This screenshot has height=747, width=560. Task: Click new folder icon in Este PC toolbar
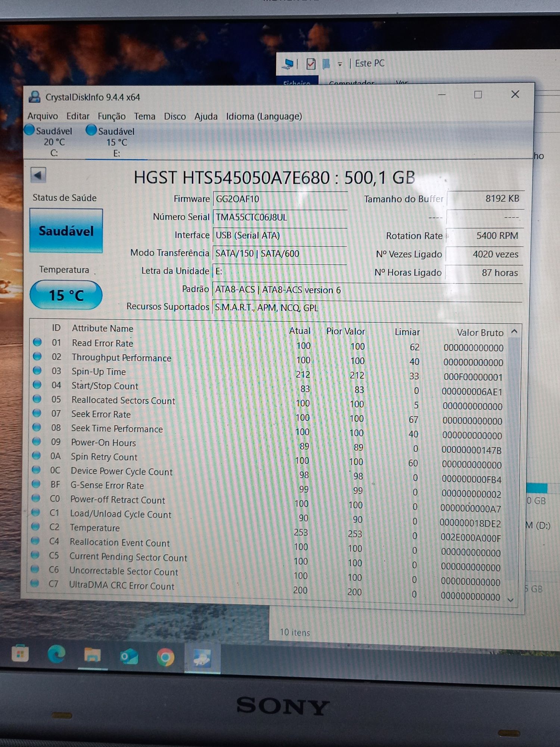point(326,64)
